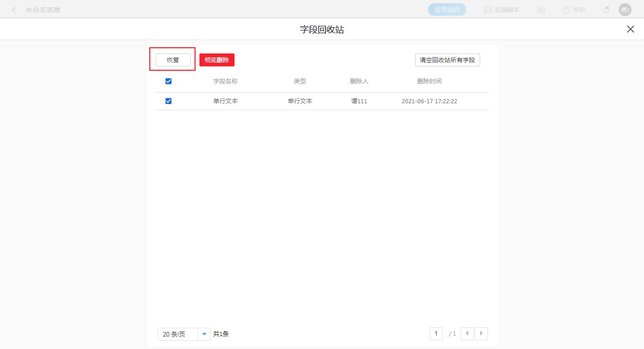Click the 恢复 button
The width and height of the screenshot is (644, 349).
(173, 60)
